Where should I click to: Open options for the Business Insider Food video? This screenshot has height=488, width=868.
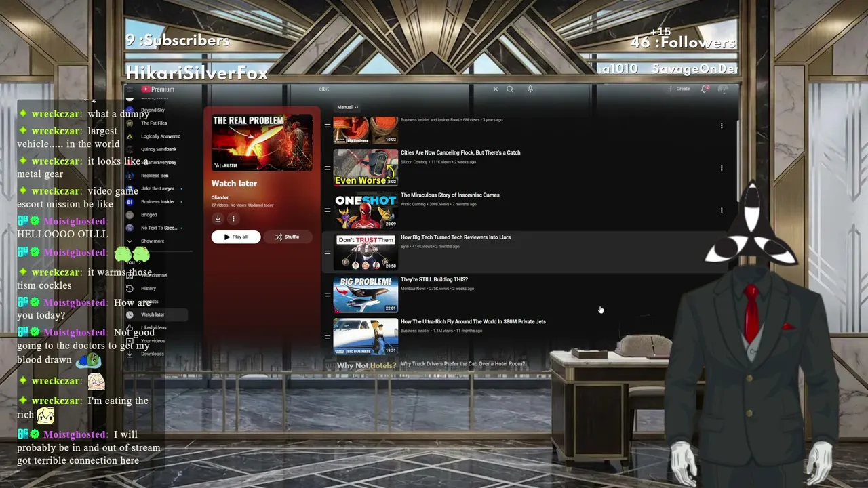point(722,126)
